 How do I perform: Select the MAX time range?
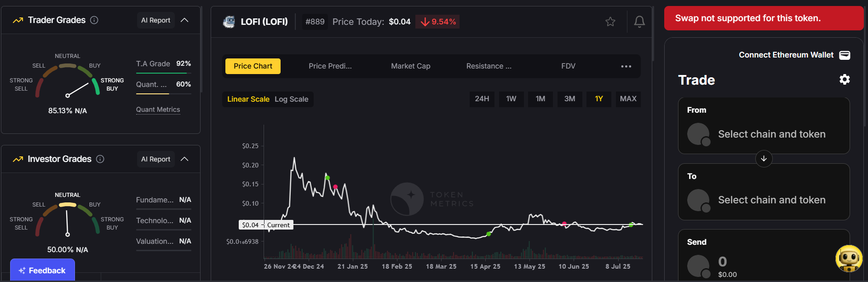[628, 99]
